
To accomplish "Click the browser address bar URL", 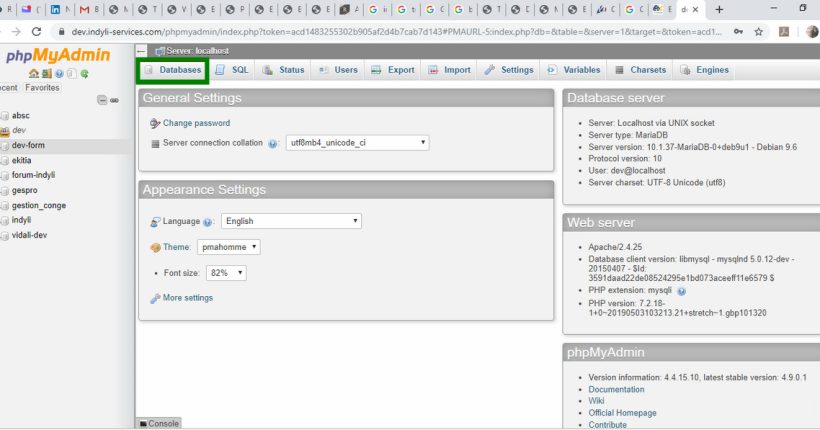I will pyautogui.click(x=396, y=32).
